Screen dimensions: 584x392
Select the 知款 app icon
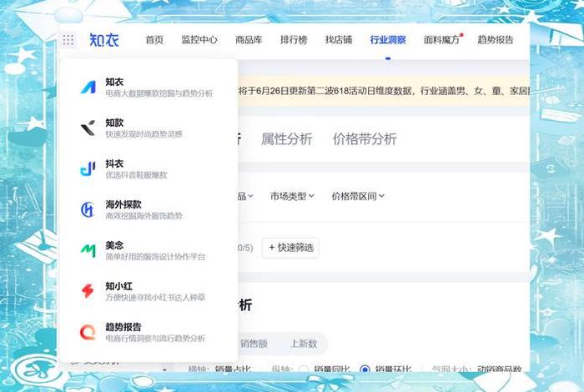tap(88, 128)
